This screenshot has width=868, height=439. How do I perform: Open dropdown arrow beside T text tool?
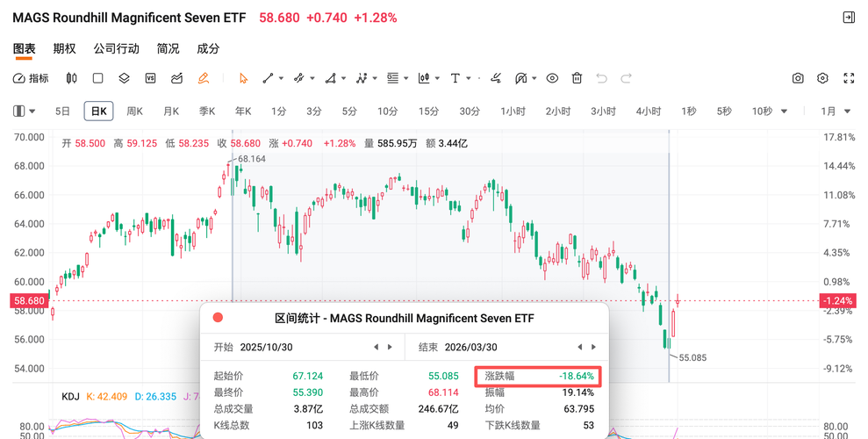[x=469, y=79]
